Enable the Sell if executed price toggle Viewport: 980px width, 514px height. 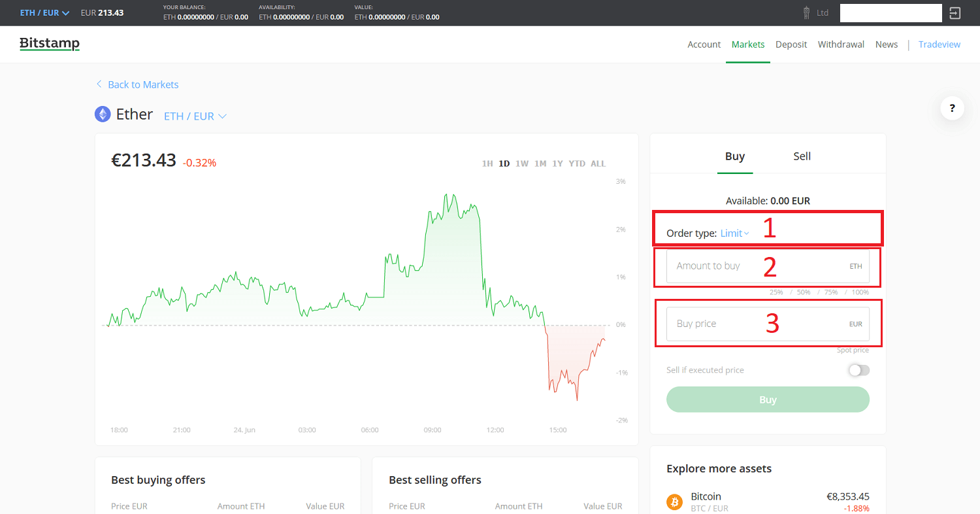click(x=859, y=370)
